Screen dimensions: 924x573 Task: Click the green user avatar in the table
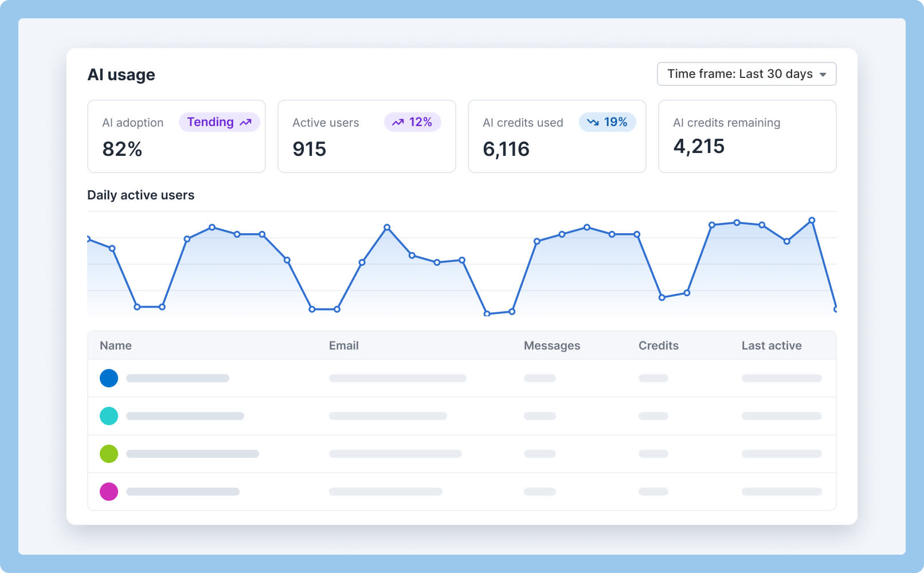[x=109, y=454]
